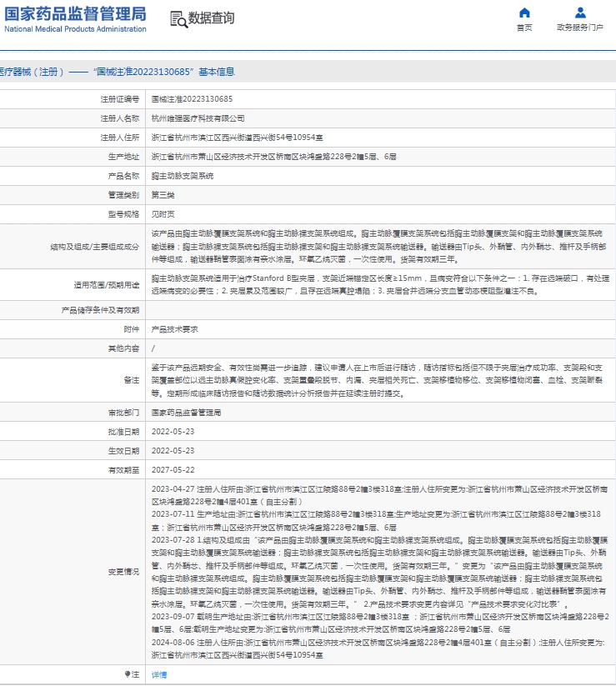The width and height of the screenshot is (616, 686).
Task: Select the 备注 line starting 鉴于该产品远期安全
Action: [x=377, y=368]
